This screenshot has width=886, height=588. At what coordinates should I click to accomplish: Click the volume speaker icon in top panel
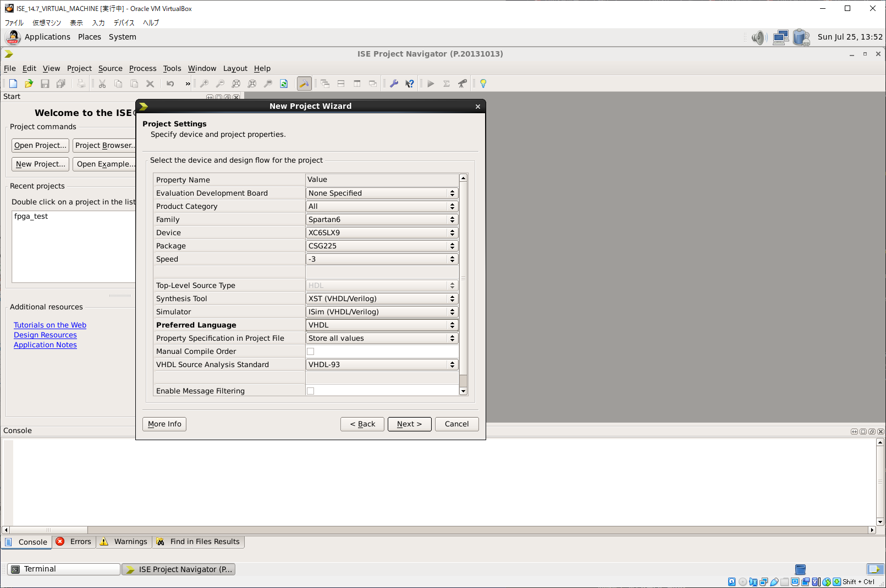[759, 37]
